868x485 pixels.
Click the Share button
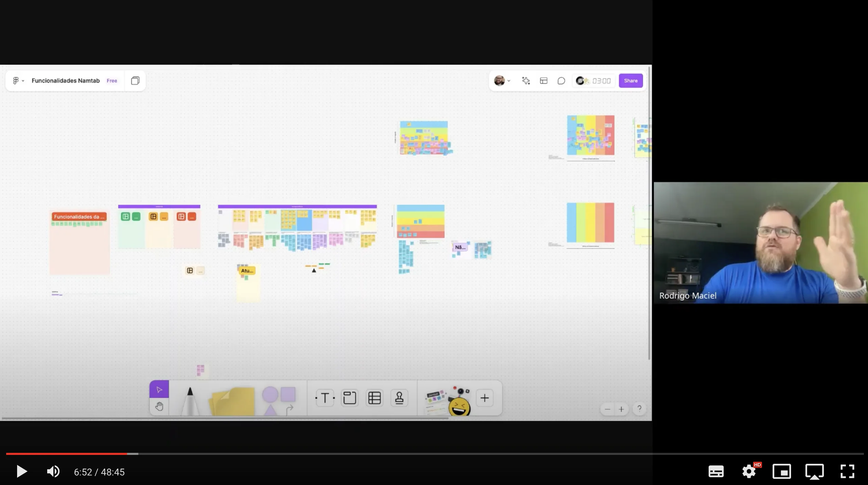coord(631,81)
